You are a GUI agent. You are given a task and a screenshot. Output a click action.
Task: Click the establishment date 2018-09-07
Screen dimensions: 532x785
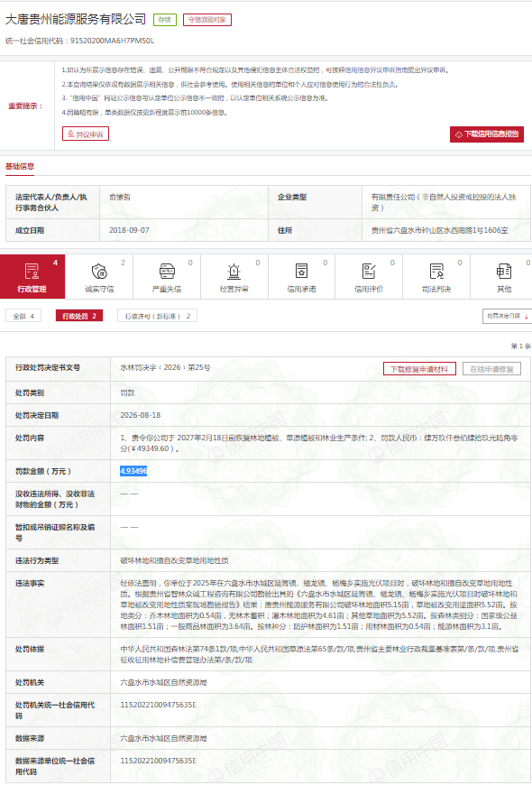[x=129, y=231]
